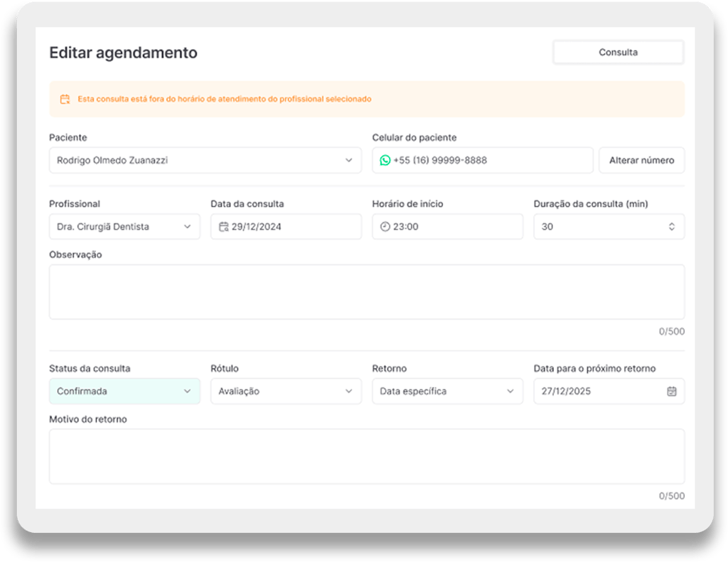Screen dimensions: 728x562
Task: Click the Data para o próximo retorno field
Action: pos(609,391)
